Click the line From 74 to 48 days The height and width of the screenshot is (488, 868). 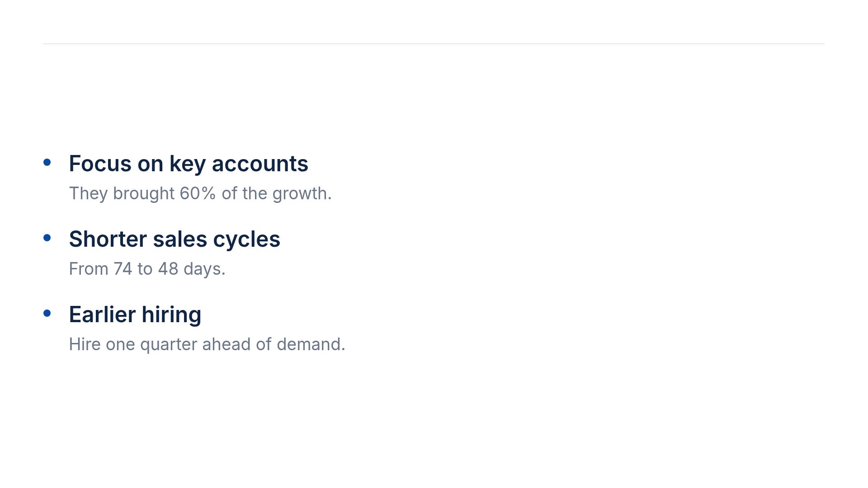point(147,269)
